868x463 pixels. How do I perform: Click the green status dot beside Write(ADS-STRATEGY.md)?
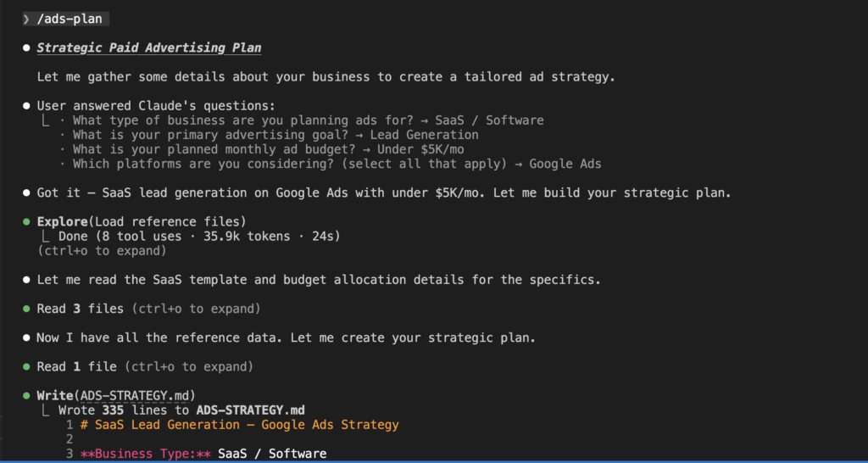pos(27,395)
